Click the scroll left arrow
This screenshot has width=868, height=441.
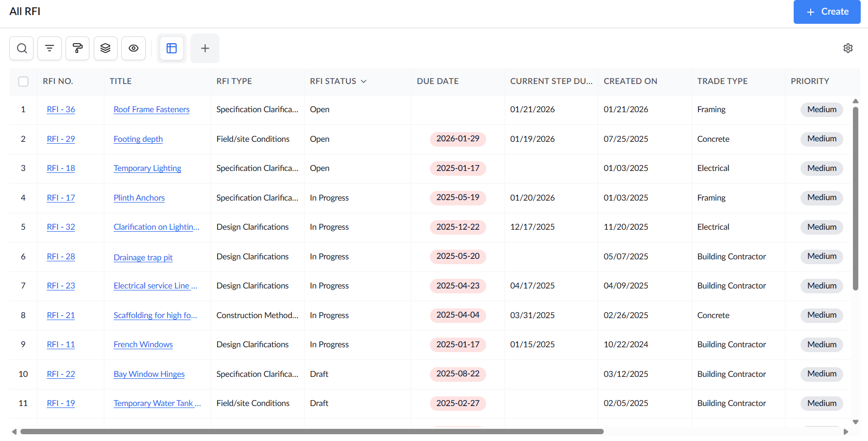pyautogui.click(x=15, y=432)
